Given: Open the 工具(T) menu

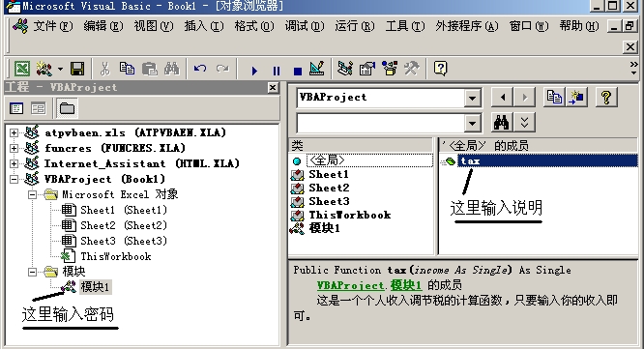Looking at the screenshot, I should click(404, 26).
